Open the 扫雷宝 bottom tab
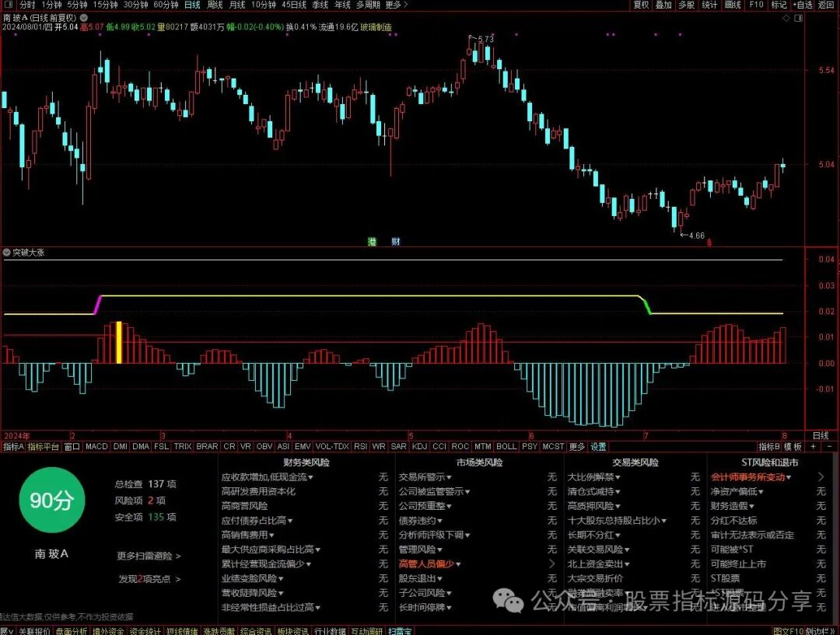Viewport: 840px width, 635px height. coord(400,631)
